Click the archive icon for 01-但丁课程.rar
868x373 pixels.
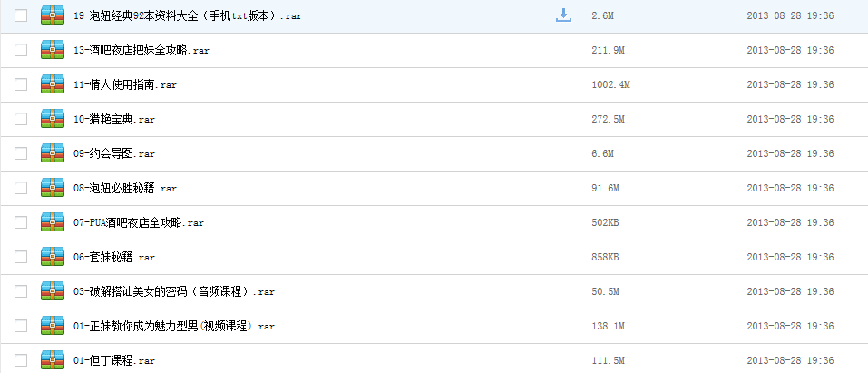(x=53, y=360)
